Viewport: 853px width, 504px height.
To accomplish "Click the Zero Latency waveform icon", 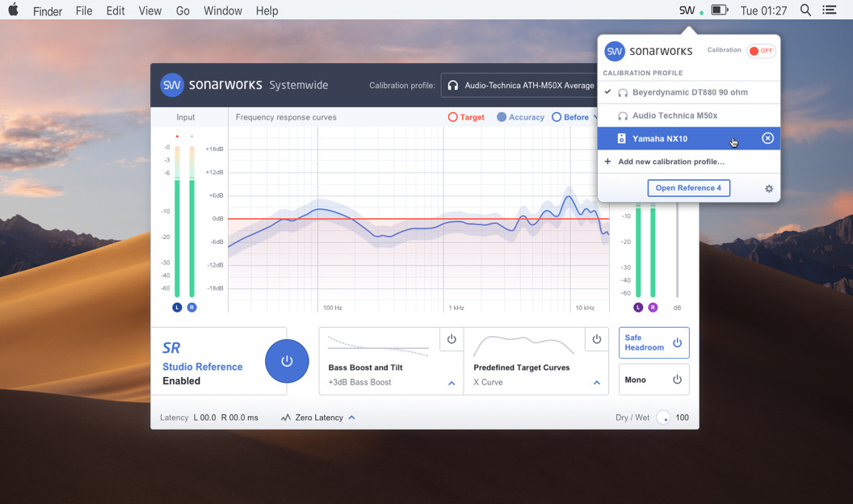I will pos(286,418).
